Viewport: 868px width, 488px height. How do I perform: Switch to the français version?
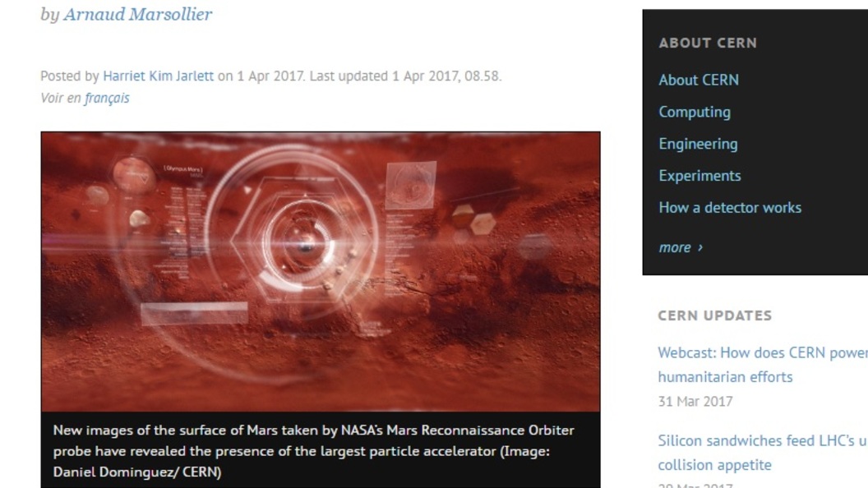tap(107, 98)
